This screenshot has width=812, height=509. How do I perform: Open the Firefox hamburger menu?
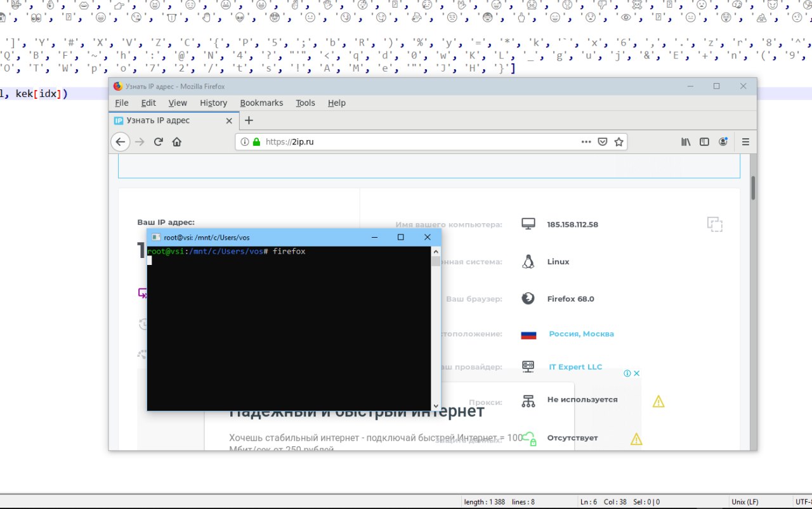click(745, 142)
